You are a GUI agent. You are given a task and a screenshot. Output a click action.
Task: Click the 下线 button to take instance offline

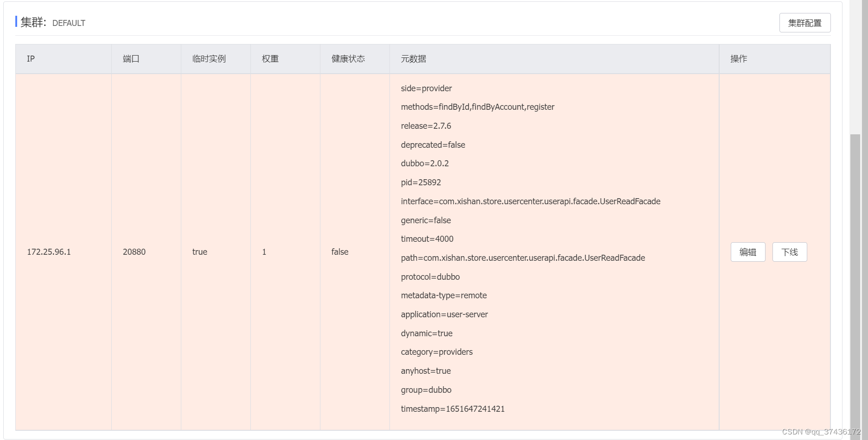tap(790, 252)
